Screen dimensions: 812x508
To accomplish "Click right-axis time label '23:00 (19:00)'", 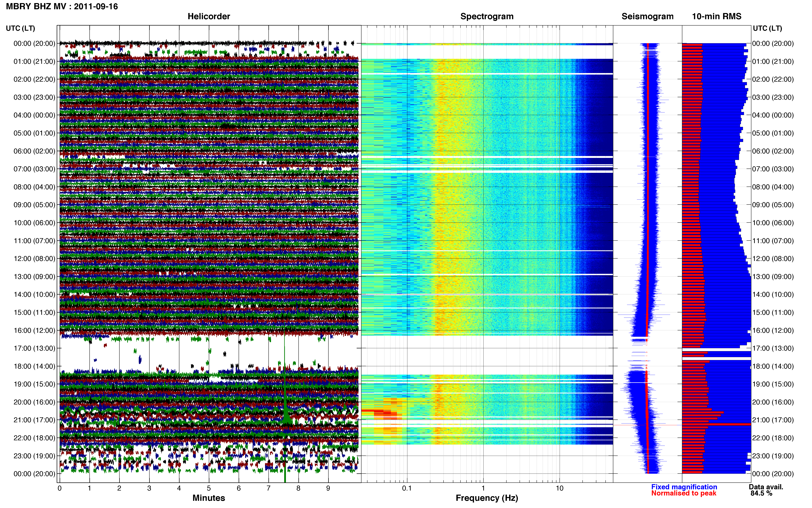I will (x=773, y=456).
